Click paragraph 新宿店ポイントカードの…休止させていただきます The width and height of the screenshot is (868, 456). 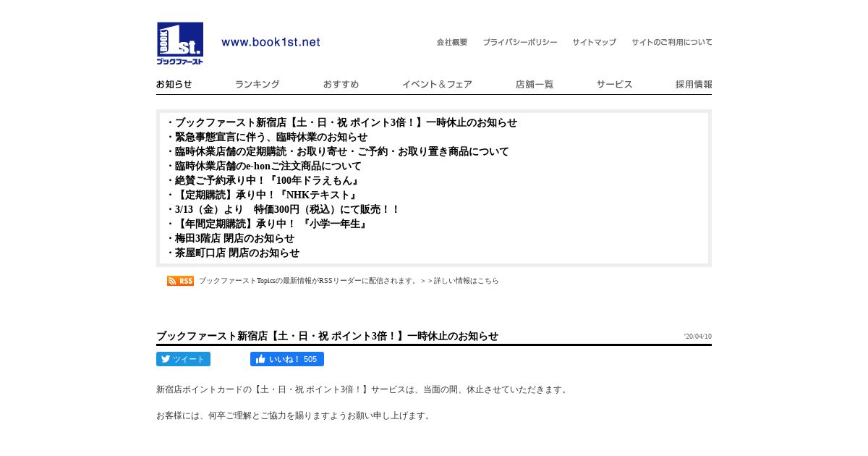(363, 389)
